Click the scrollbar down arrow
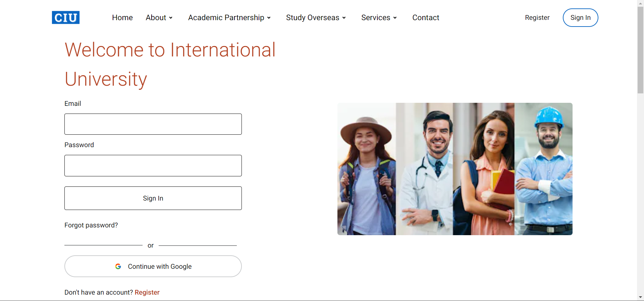The height and width of the screenshot is (301, 644). tap(640, 297)
